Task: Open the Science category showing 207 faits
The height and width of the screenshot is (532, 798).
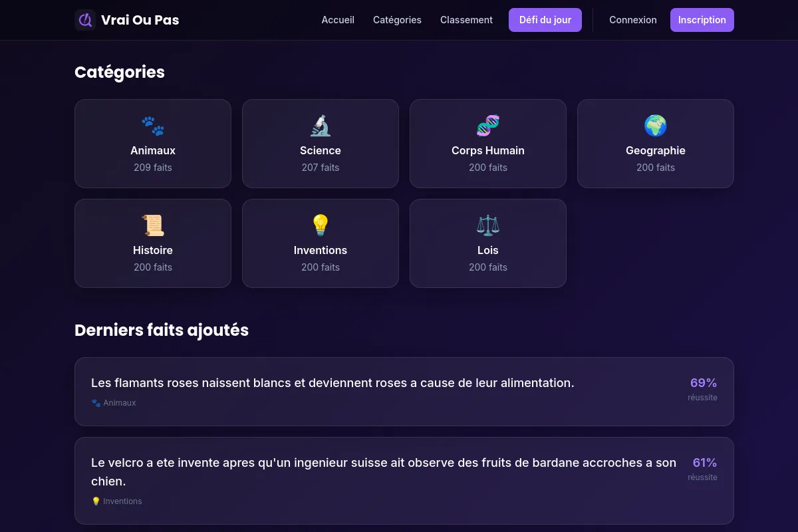Action: pos(321,144)
